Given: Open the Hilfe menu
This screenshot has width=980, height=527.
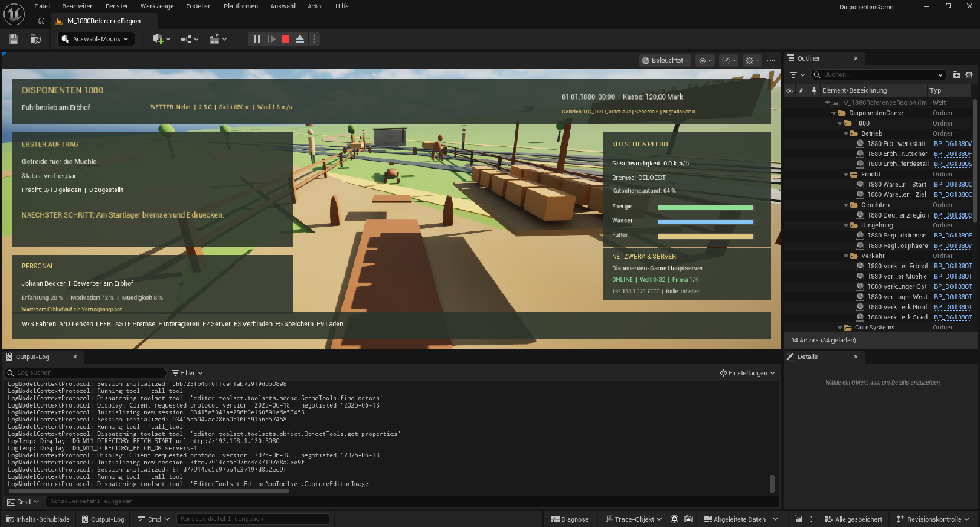Looking at the screenshot, I should pyautogui.click(x=342, y=5).
